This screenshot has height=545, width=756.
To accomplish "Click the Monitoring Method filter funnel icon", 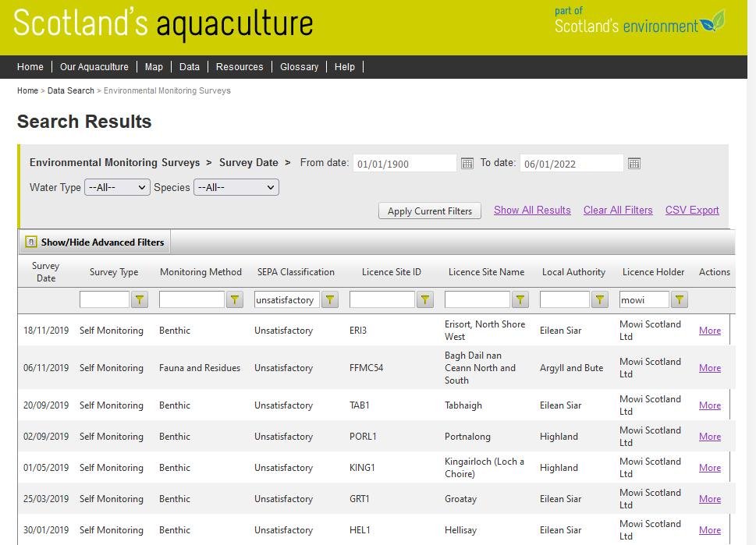I will click(235, 300).
